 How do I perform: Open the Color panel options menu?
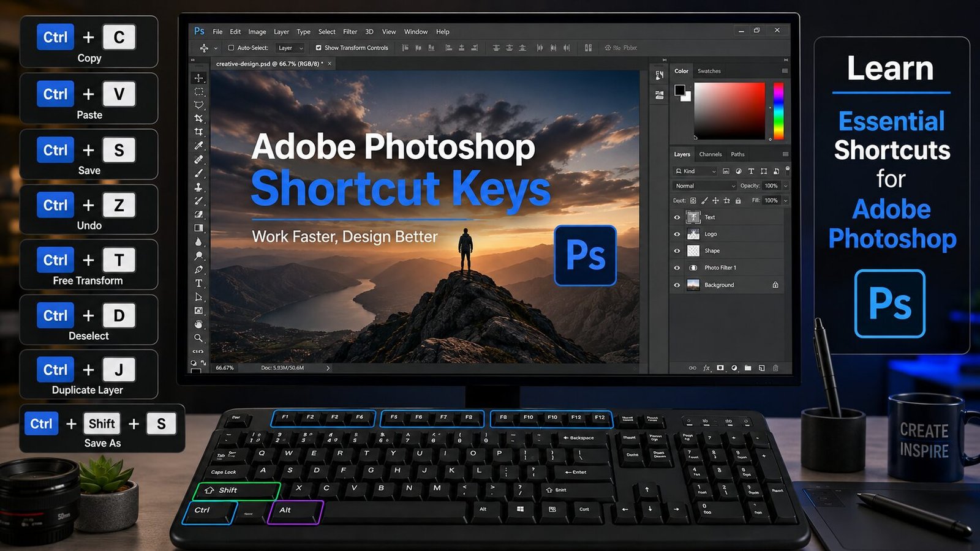click(x=785, y=71)
